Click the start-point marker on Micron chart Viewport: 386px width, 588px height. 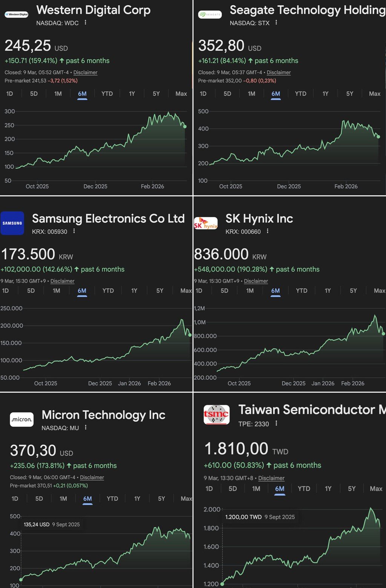[x=21, y=580]
